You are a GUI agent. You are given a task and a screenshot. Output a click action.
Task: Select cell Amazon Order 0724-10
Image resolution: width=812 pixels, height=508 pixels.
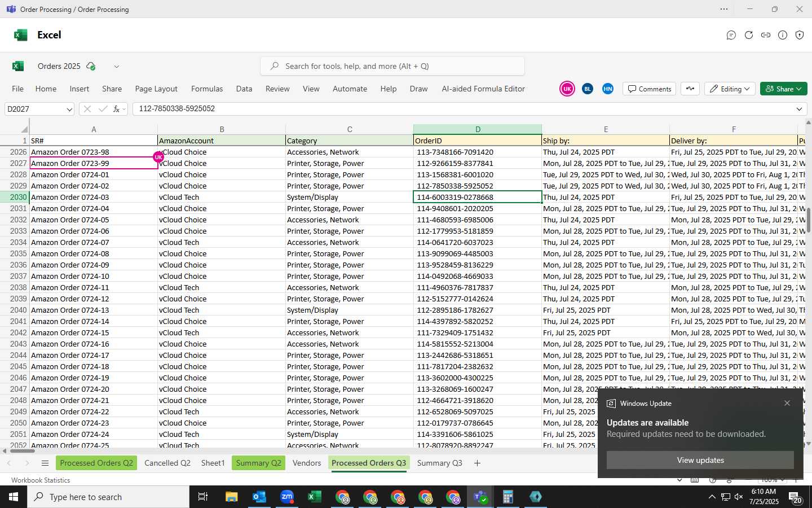click(x=94, y=276)
